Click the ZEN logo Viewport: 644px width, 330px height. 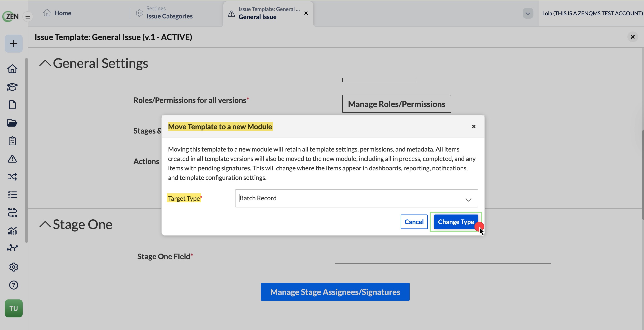11,16
